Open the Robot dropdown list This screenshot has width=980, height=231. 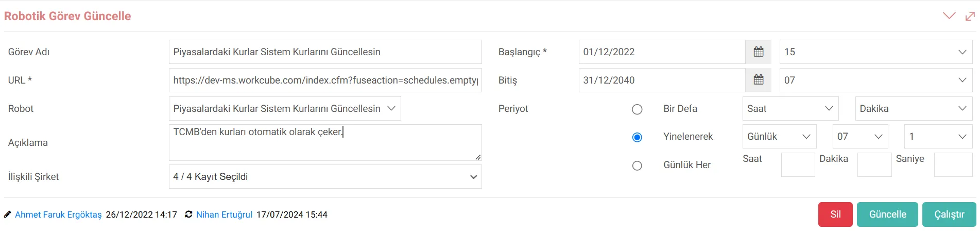(285, 108)
